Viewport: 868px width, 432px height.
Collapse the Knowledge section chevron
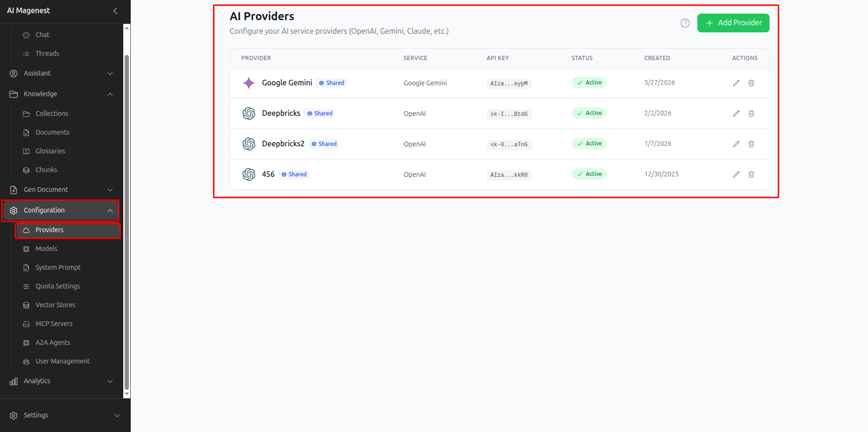110,94
